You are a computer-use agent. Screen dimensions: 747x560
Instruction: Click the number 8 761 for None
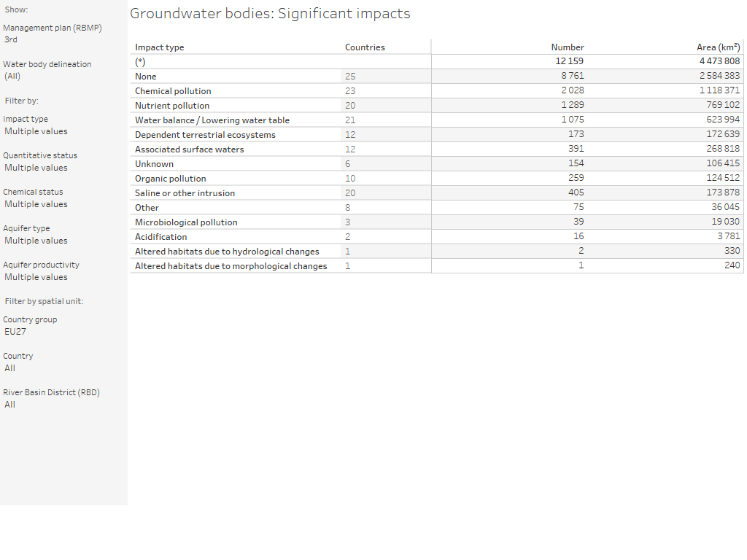(x=572, y=76)
